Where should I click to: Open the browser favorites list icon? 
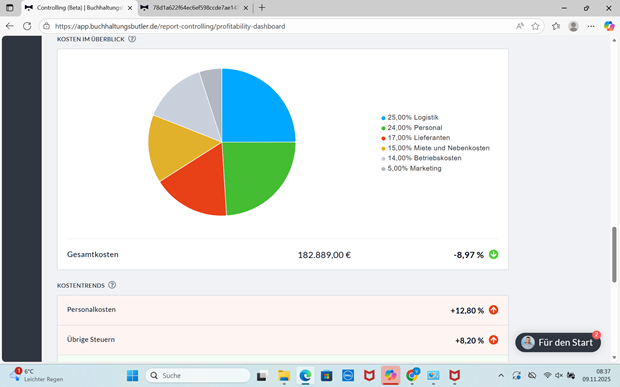point(556,26)
